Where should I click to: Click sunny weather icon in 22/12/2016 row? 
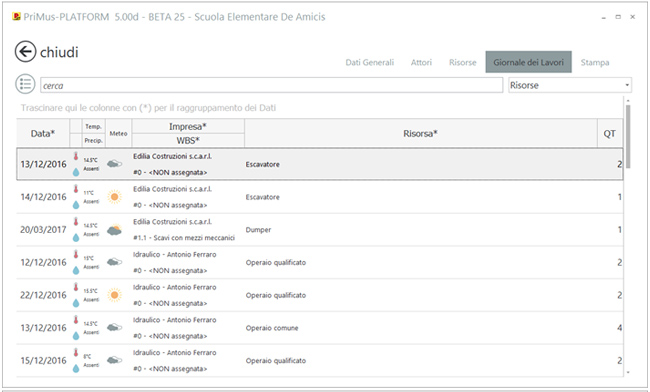point(114,295)
